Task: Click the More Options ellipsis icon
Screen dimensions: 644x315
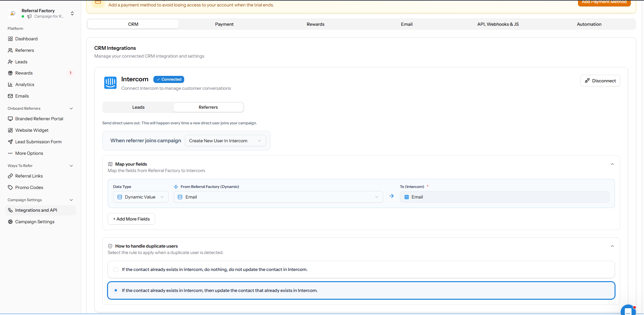Action: pyautogui.click(x=10, y=153)
